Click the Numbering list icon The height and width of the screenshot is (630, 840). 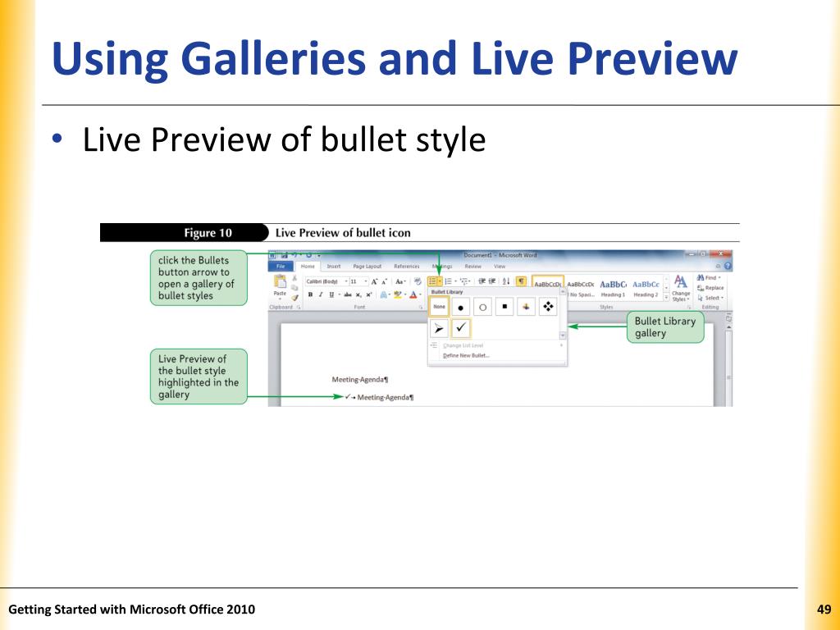coord(448,281)
